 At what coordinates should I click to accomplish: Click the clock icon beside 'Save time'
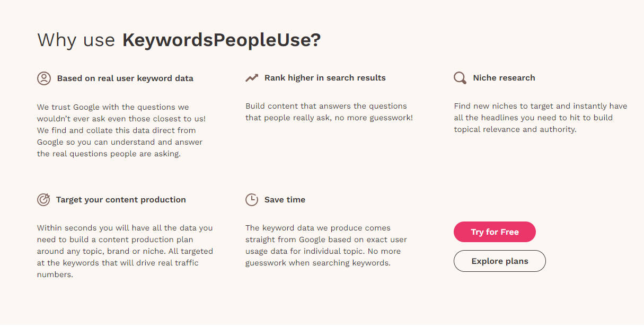click(252, 199)
